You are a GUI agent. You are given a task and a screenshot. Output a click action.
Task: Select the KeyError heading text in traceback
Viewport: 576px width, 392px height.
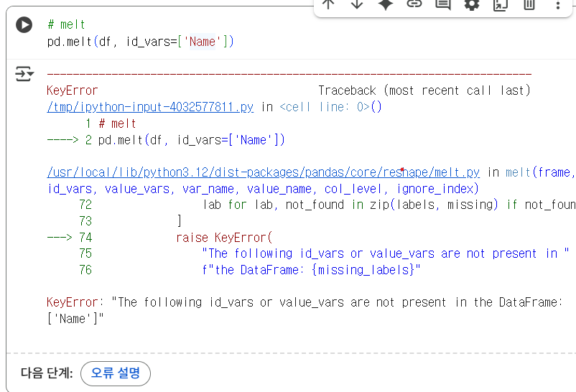pyautogui.click(x=73, y=90)
